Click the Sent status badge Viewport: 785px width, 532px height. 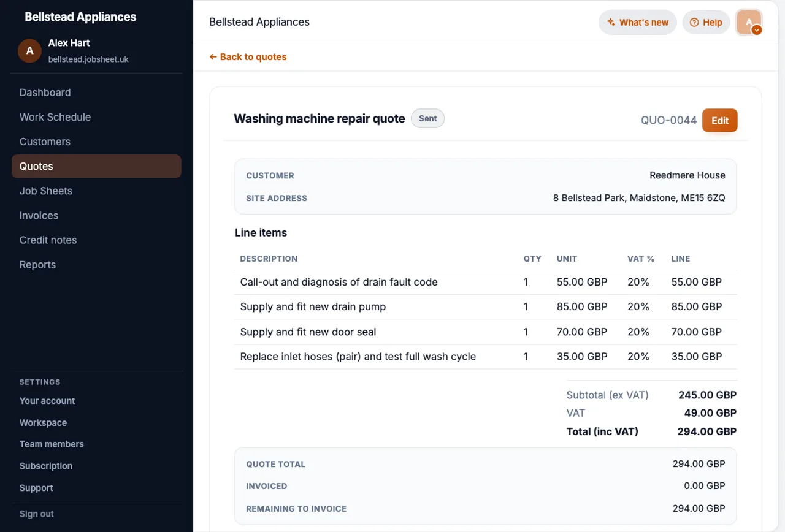[x=427, y=118]
